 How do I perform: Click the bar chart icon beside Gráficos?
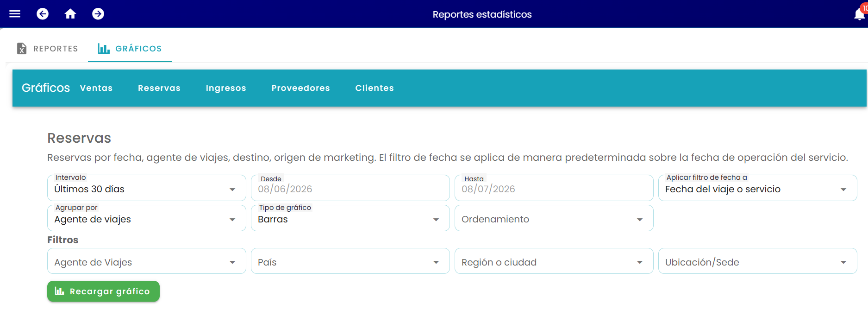coord(104,49)
